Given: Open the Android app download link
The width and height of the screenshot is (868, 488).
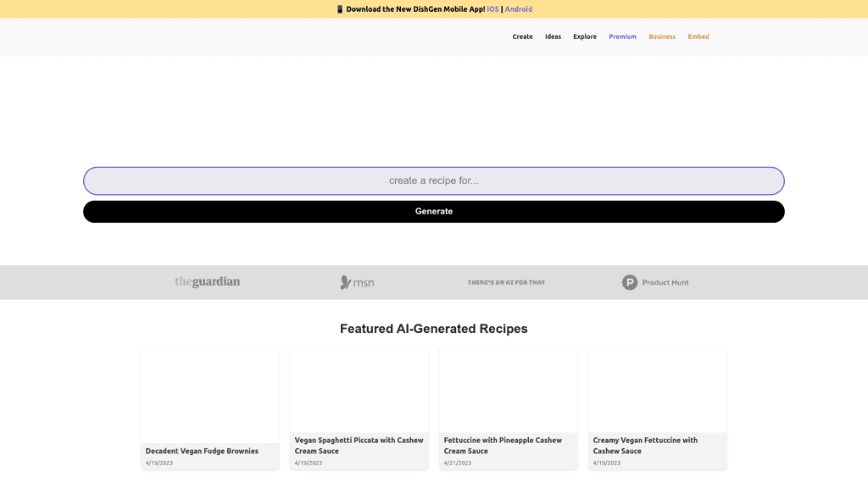Looking at the screenshot, I should [x=519, y=9].
